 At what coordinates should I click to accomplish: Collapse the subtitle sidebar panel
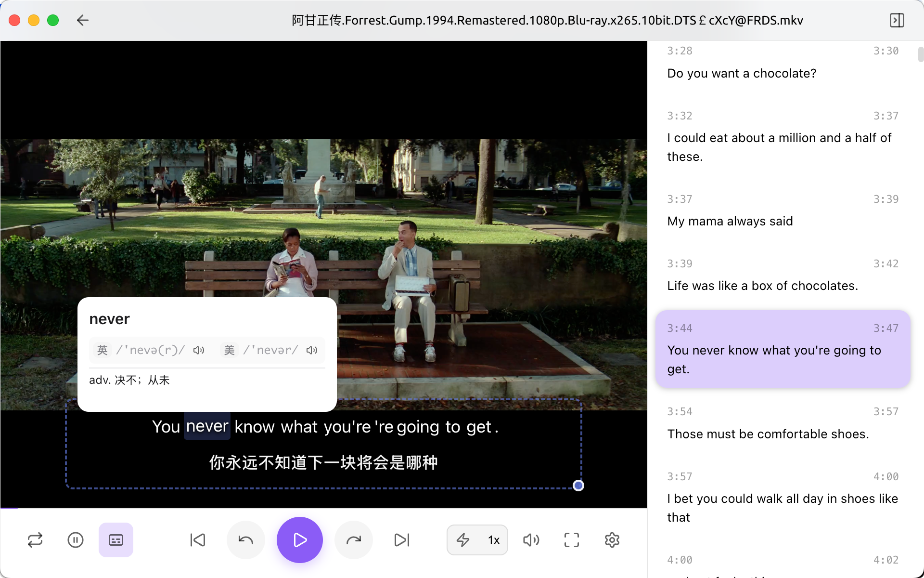click(897, 20)
